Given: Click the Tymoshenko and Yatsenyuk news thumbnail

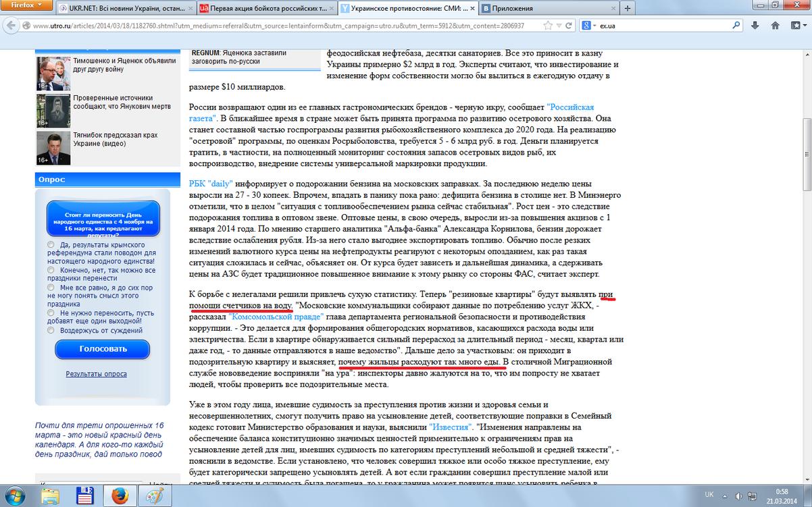Looking at the screenshot, I should pyautogui.click(x=53, y=73).
